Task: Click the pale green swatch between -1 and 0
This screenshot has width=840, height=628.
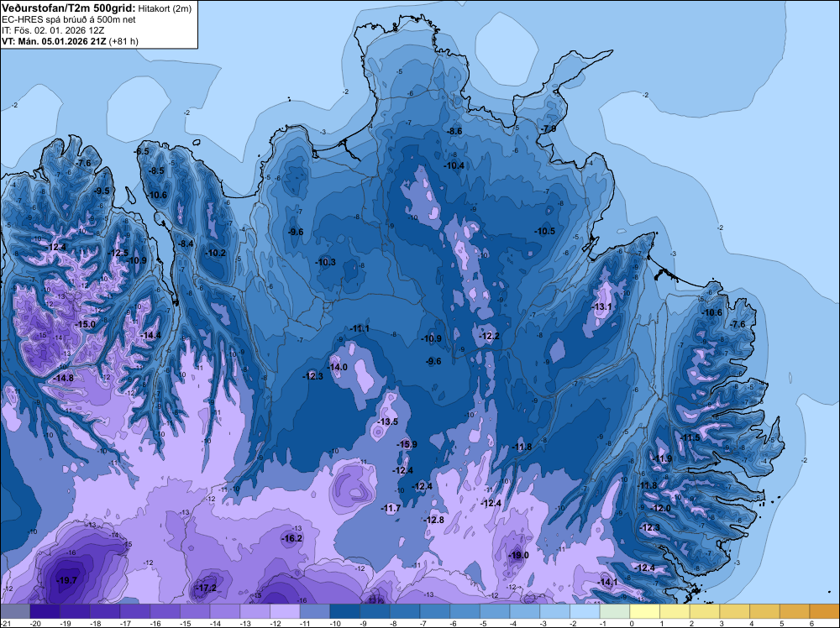Action: [615, 611]
